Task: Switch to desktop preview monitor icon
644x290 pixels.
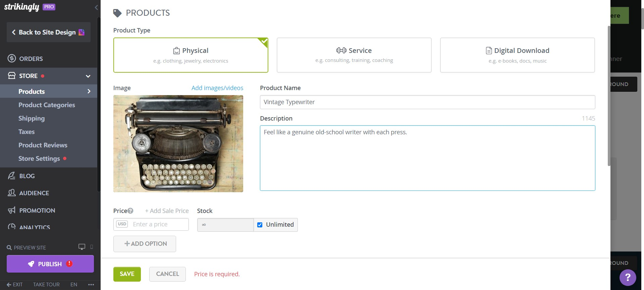Action: [x=82, y=247]
